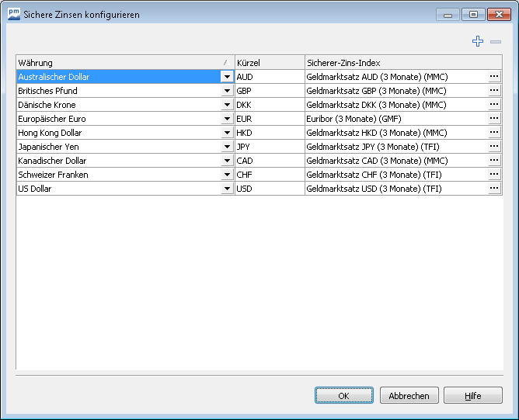519x420 pixels.
Task: Click ellipsis button for Euribor (3 Monate) row
Action: (x=494, y=119)
